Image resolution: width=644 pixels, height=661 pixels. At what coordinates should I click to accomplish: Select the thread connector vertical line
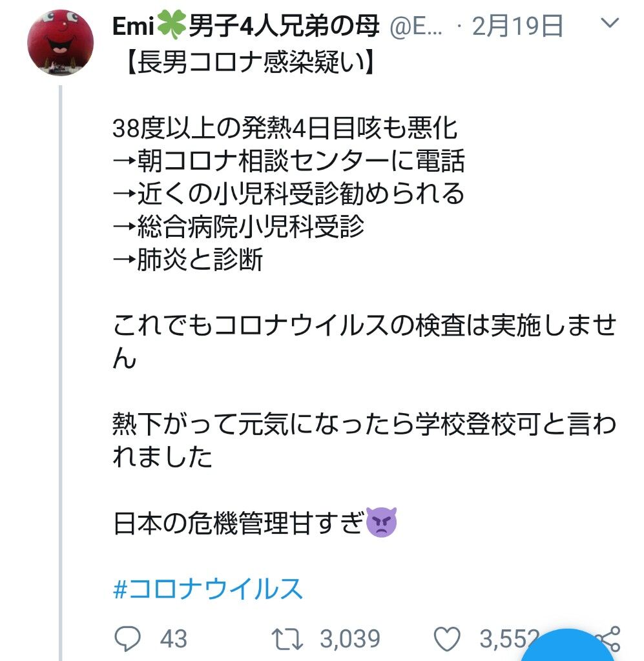pos(61,373)
